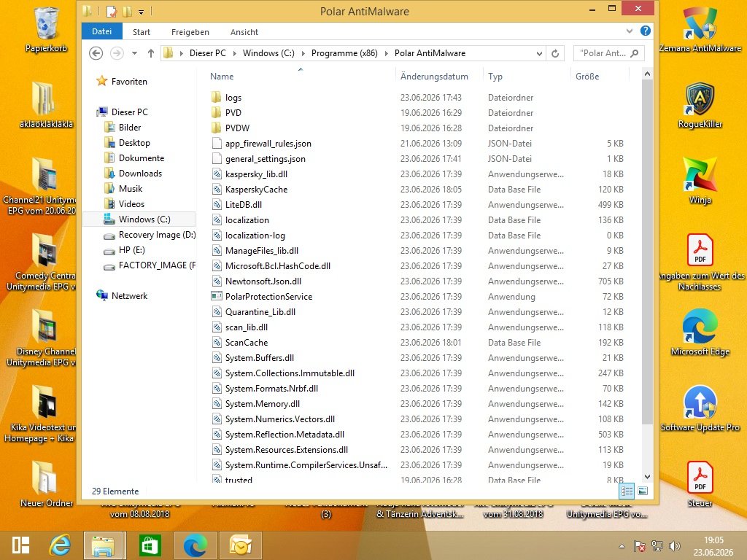Screen dimensions: 747x560
Task: Click Internet Explorer taskbar icon
Action: pyautogui.click(x=60, y=545)
